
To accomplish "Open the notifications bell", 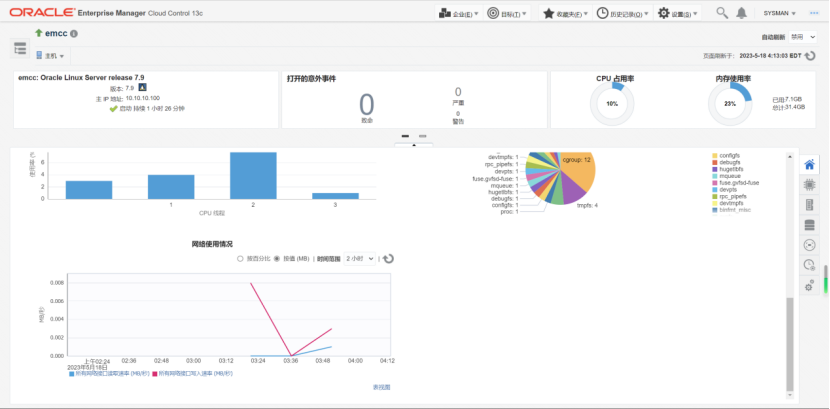I will click(742, 13).
